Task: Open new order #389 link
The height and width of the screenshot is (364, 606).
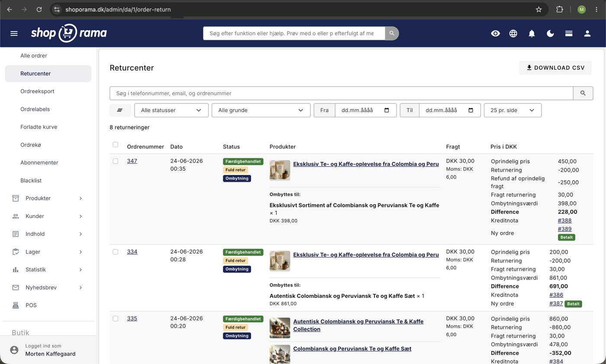Action: [565, 229]
